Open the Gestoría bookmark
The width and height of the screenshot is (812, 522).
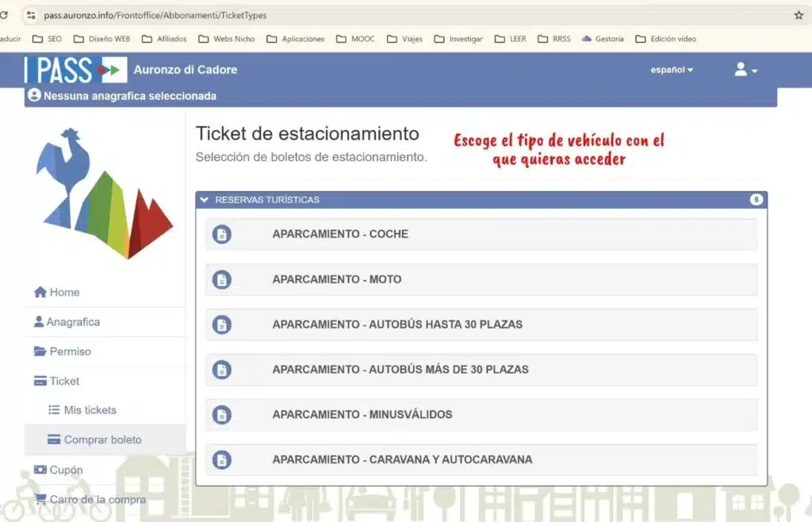603,39
